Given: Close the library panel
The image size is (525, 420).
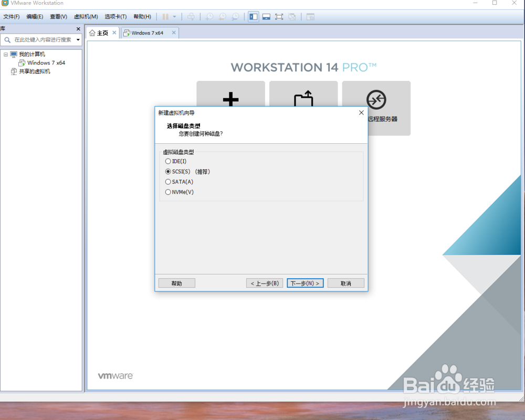Looking at the screenshot, I should click(x=78, y=29).
